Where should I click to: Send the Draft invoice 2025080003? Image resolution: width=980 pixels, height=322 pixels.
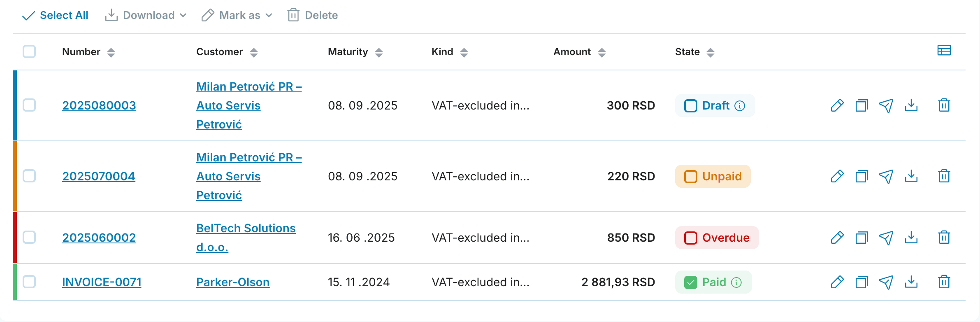tap(886, 105)
